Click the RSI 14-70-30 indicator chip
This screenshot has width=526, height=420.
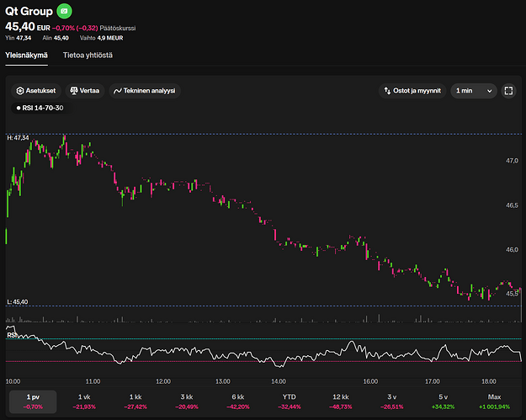(x=40, y=108)
